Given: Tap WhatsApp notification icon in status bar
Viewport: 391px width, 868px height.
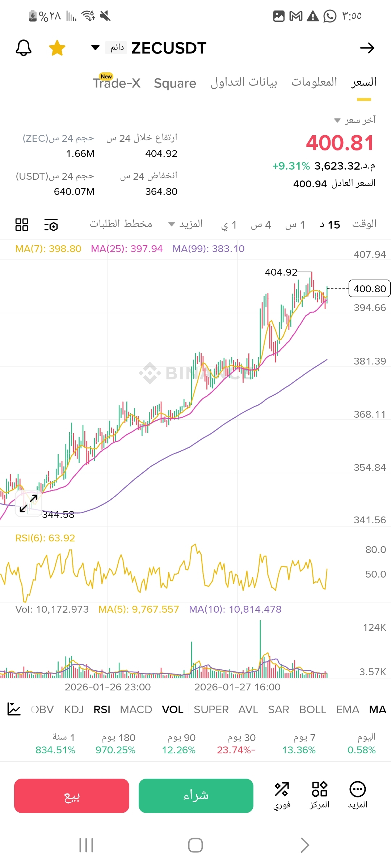Looking at the screenshot, I should pos(330,16).
